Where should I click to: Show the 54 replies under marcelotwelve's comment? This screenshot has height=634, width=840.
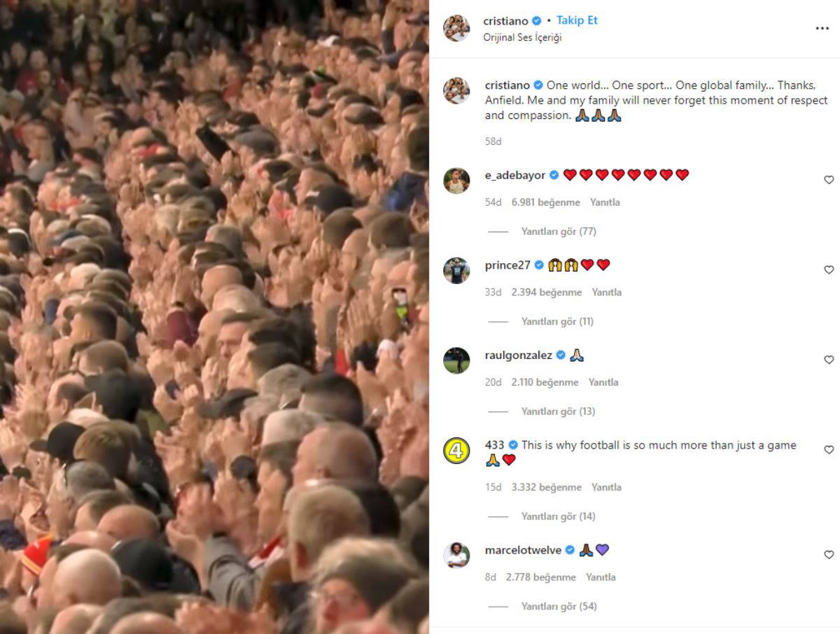click(559, 607)
